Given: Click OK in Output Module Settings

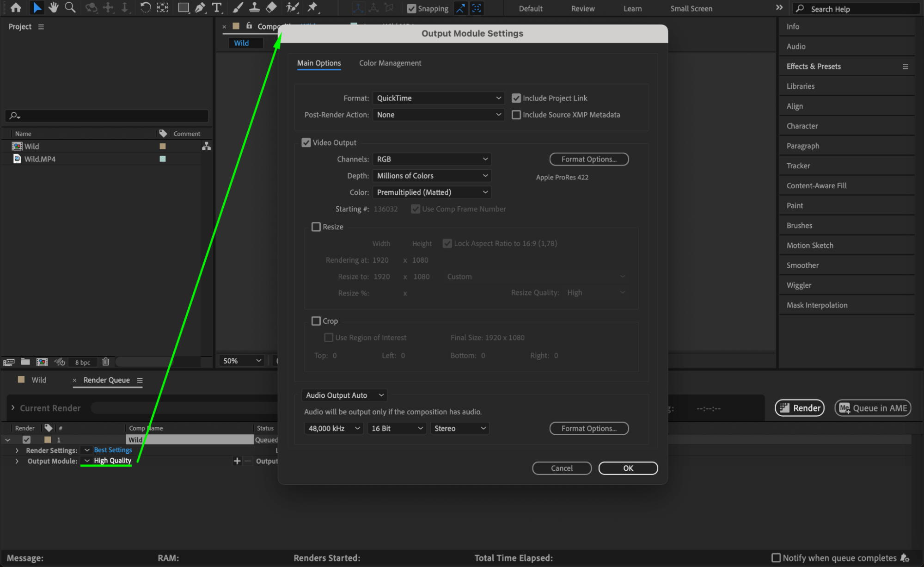Looking at the screenshot, I should pos(628,468).
